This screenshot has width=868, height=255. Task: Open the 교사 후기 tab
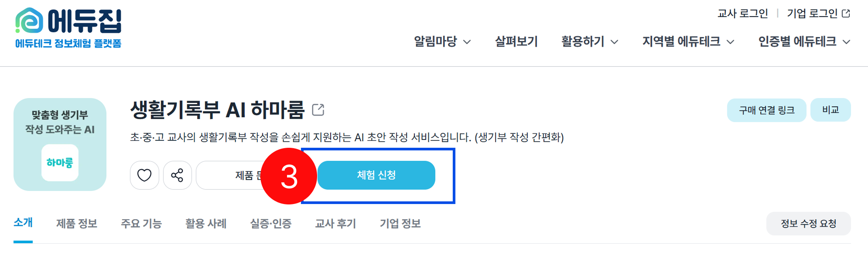coord(335,224)
